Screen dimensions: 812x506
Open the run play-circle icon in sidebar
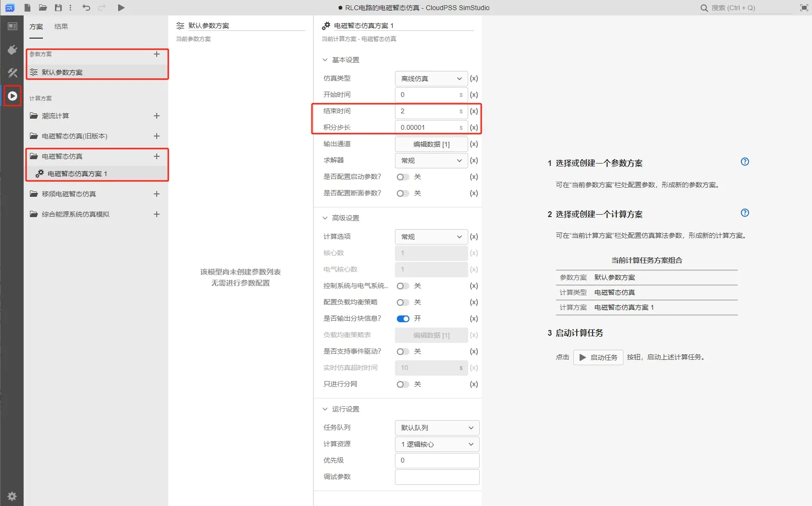point(13,96)
